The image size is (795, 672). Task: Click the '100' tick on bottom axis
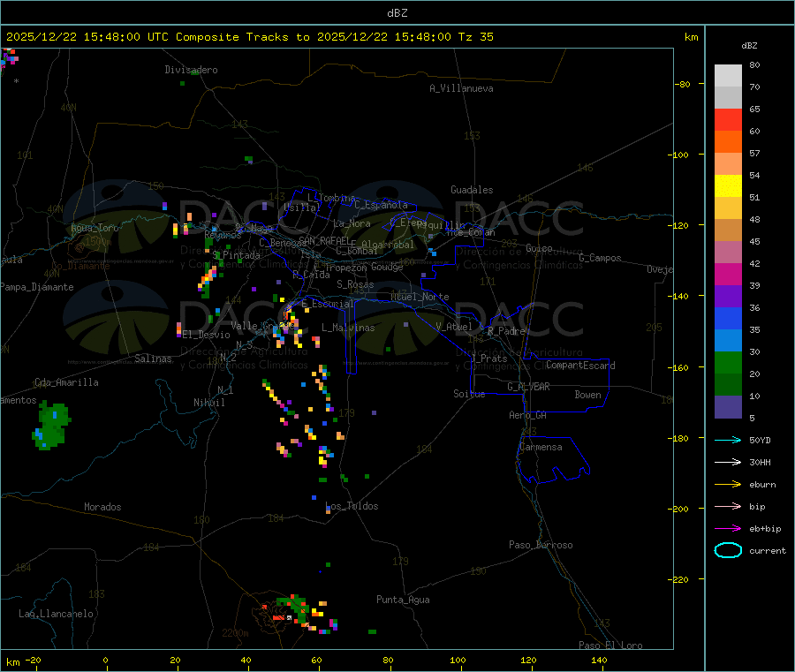(458, 660)
